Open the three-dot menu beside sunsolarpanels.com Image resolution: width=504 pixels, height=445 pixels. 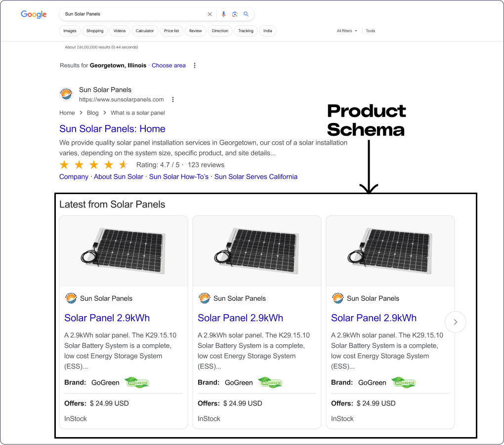tap(172, 99)
